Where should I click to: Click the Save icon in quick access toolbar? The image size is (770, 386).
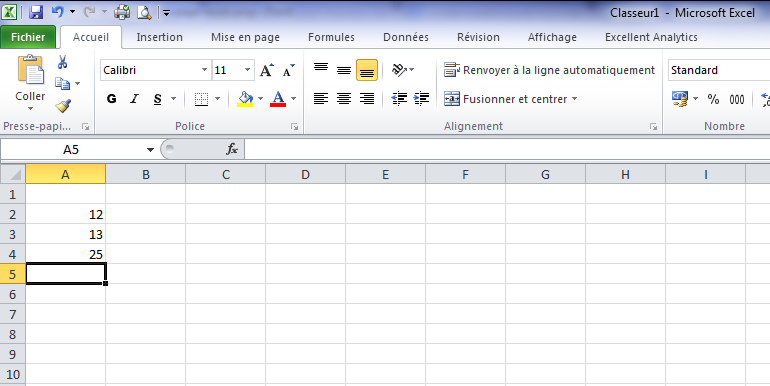[x=36, y=12]
